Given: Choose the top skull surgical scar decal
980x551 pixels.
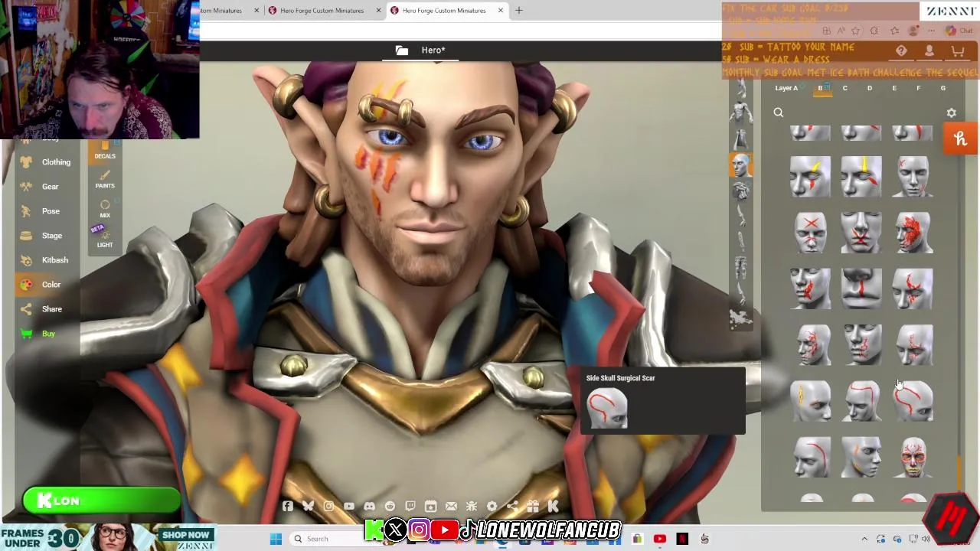Looking at the screenshot, I should click(x=861, y=401).
